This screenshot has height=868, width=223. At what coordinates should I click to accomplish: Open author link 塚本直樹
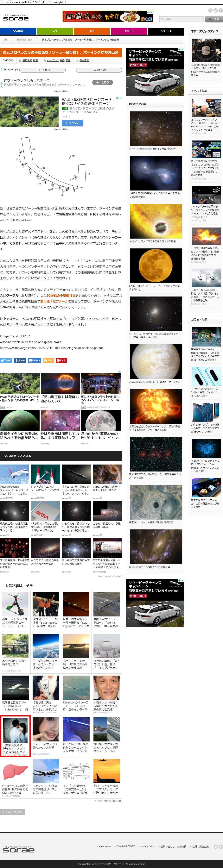(x=84, y=60)
